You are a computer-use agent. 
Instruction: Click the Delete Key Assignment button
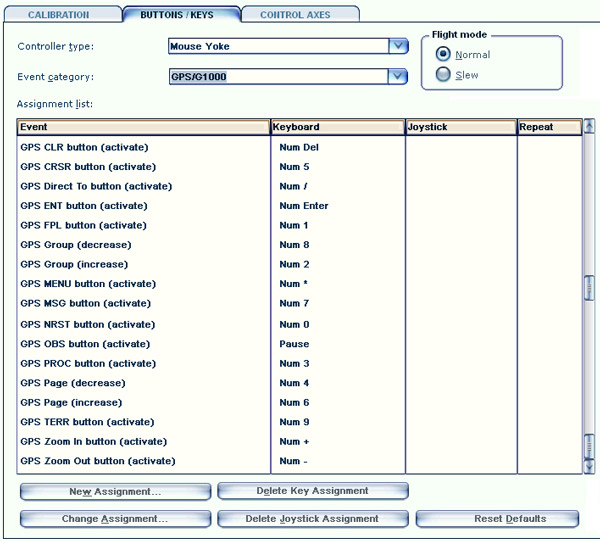313,491
